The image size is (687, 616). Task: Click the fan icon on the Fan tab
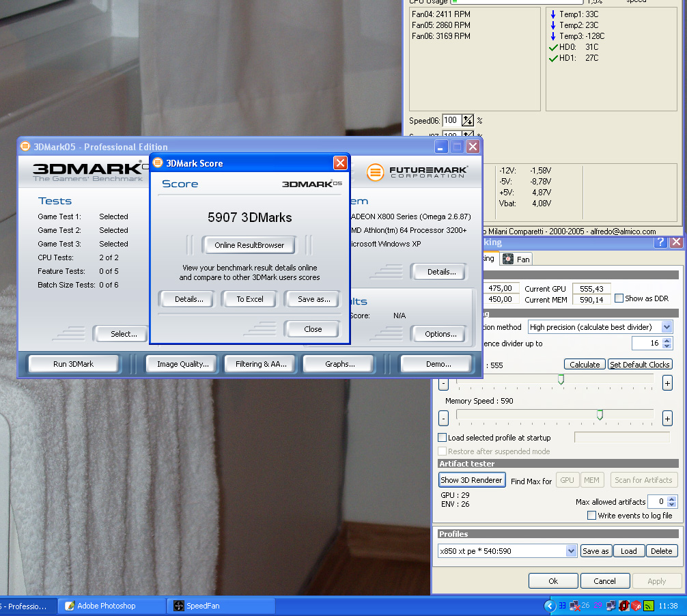pyautogui.click(x=508, y=259)
